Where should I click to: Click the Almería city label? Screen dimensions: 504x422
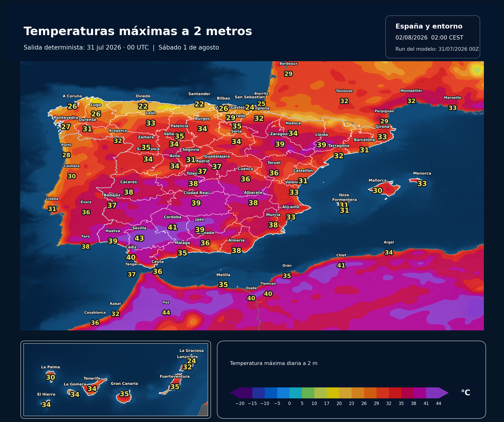(x=236, y=240)
